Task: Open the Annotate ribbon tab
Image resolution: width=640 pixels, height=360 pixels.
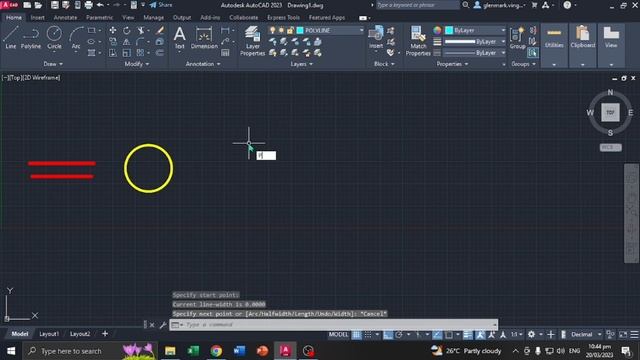Action: (65, 18)
